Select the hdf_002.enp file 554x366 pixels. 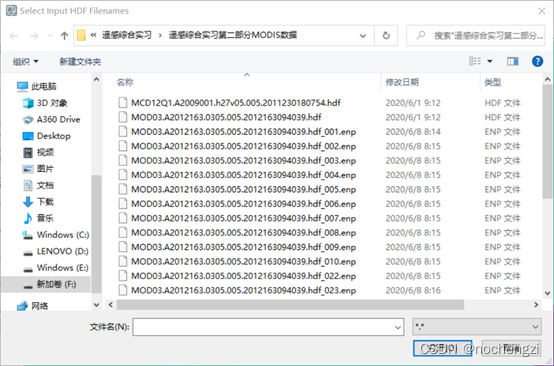pyautogui.click(x=243, y=146)
